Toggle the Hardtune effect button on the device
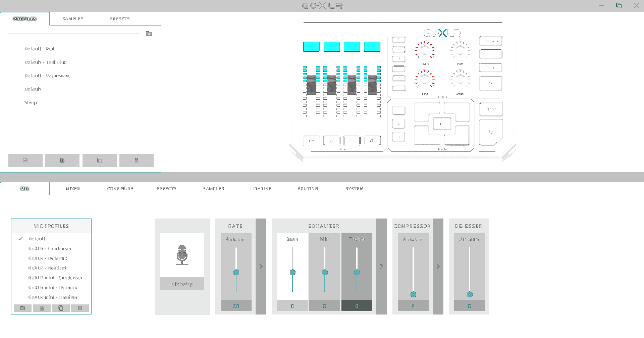 point(491,67)
